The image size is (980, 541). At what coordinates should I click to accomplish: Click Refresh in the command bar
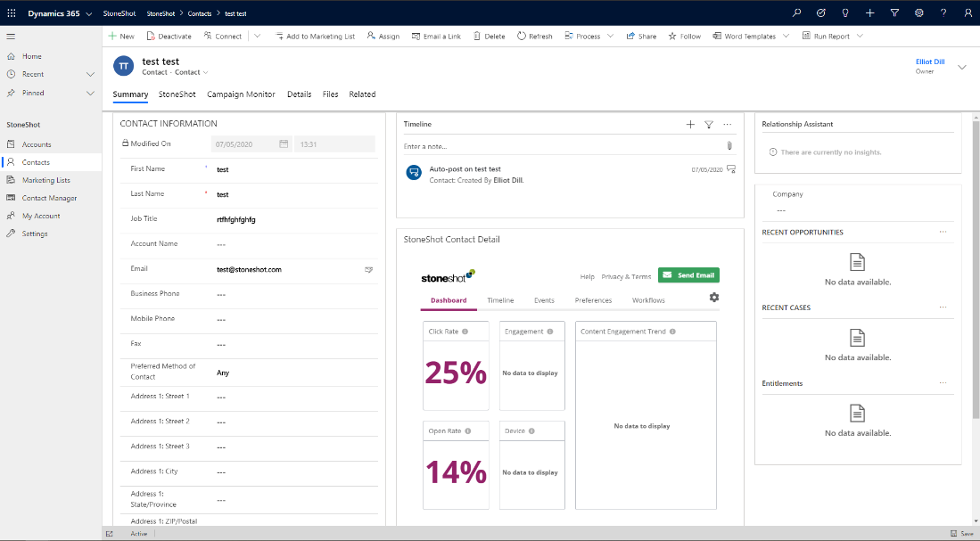[x=534, y=37]
